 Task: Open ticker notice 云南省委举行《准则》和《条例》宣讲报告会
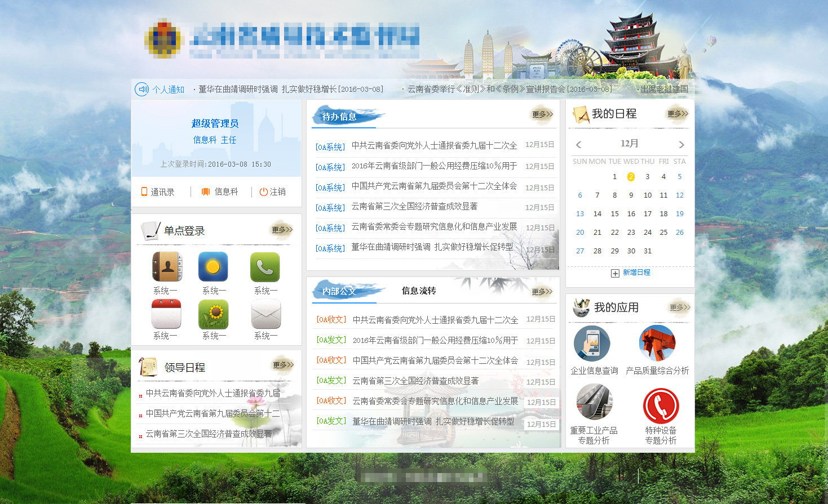pos(510,89)
